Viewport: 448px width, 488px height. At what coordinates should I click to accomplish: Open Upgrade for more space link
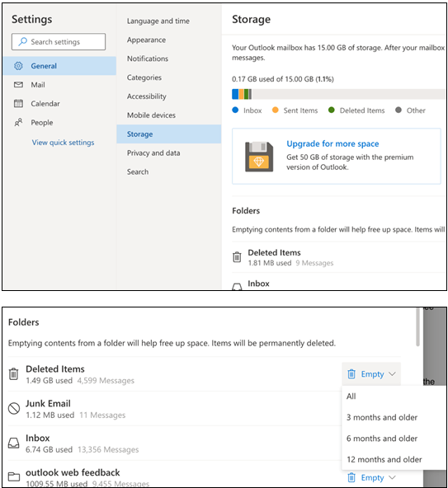(x=332, y=143)
